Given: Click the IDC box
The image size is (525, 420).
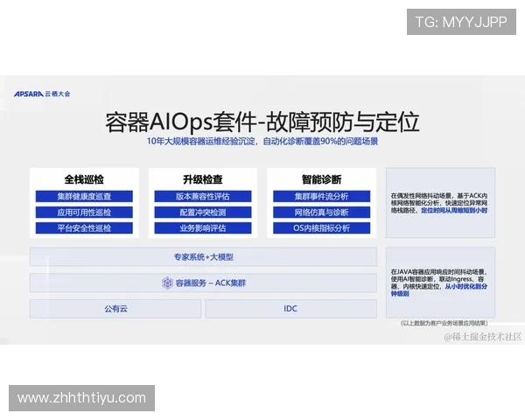Looking at the screenshot, I should [290, 309].
